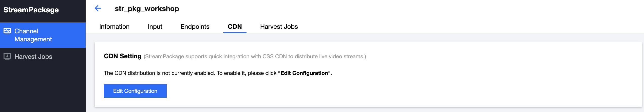
Task: Click the str_pkg_workshop channel name
Action: point(147,9)
